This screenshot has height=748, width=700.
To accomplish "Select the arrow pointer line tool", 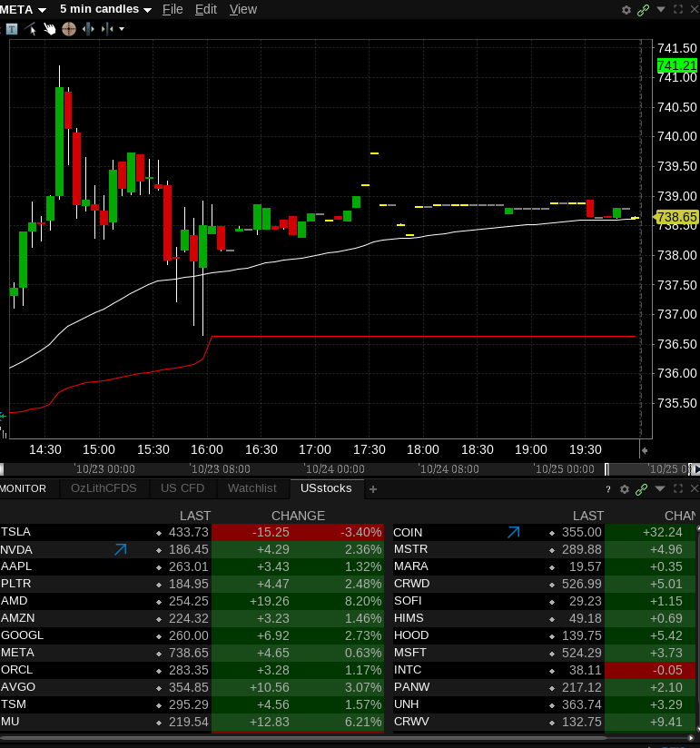I will (32, 28).
